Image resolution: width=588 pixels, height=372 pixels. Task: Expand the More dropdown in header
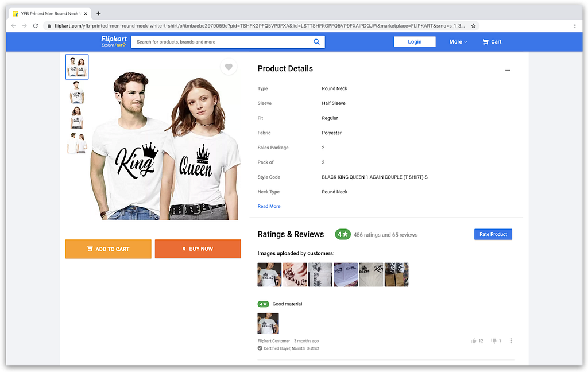point(458,42)
